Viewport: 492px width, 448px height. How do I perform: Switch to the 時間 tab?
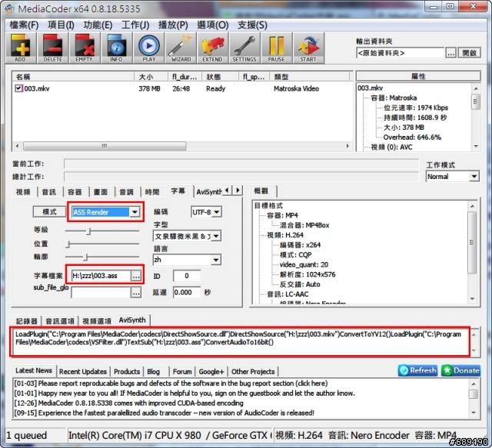pos(152,191)
